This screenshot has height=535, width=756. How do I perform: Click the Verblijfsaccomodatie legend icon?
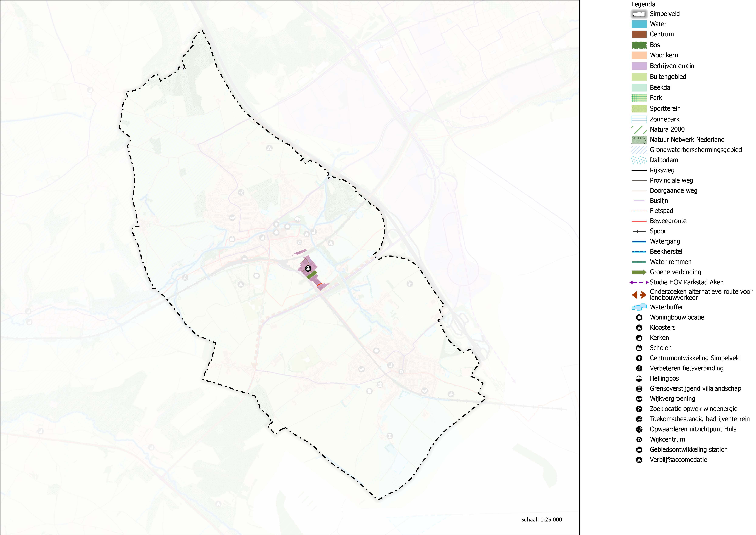(639, 460)
